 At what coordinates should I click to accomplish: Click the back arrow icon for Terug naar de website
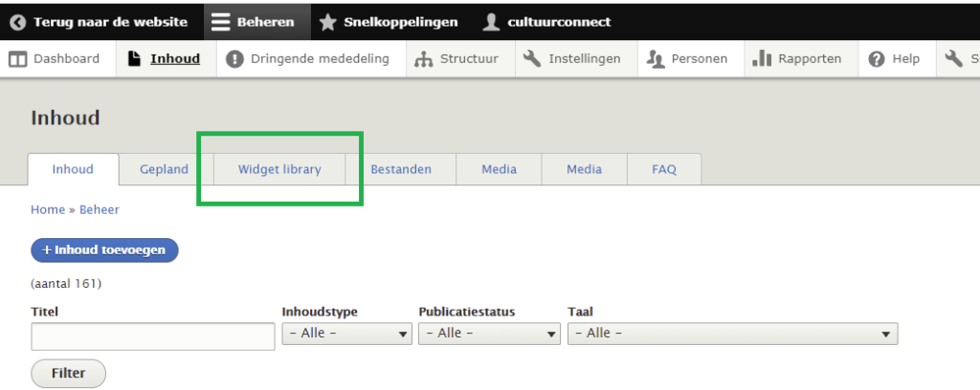tap(17, 22)
